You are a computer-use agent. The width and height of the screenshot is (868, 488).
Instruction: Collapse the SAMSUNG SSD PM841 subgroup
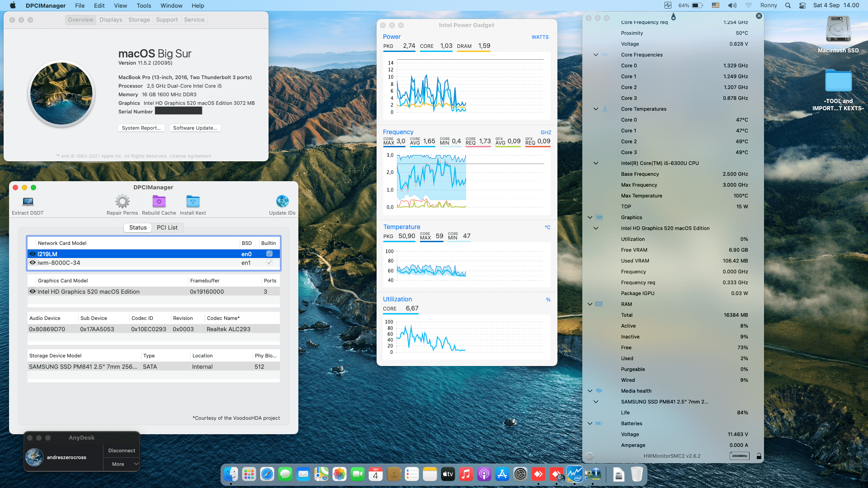tap(596, 402)
